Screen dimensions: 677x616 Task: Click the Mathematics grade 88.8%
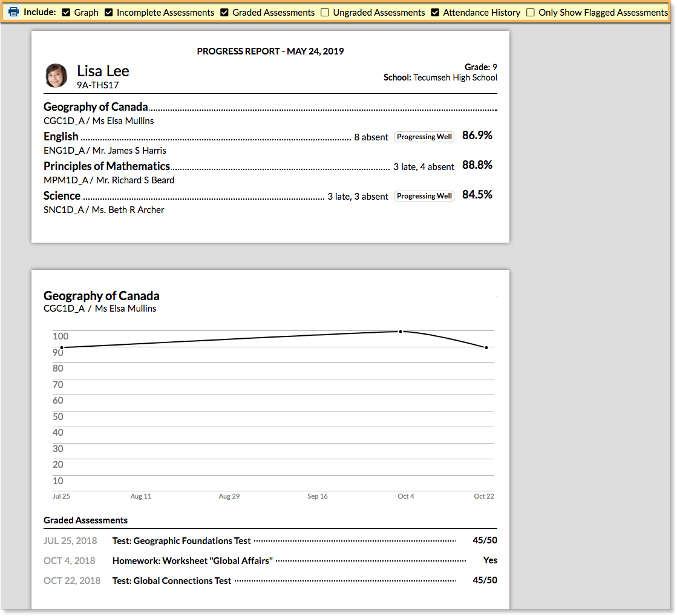[x=477, y=165]
